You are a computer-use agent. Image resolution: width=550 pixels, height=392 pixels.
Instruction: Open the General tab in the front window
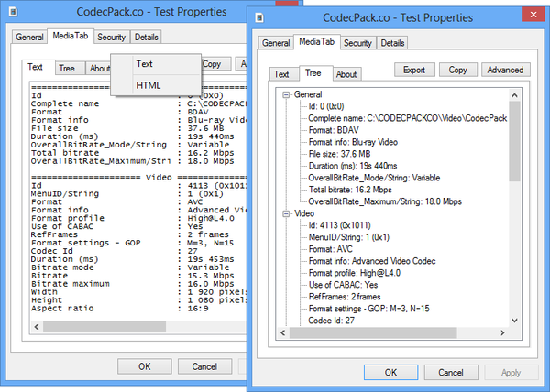pos(276,43)
